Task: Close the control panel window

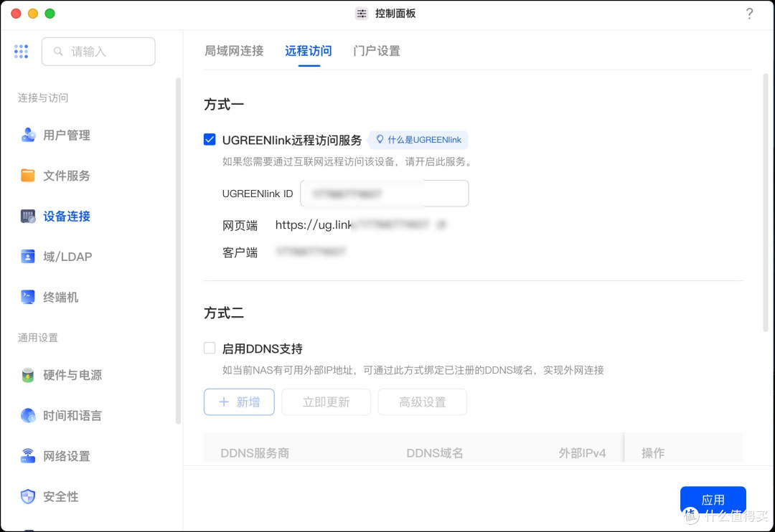Action: coord(16,14)
